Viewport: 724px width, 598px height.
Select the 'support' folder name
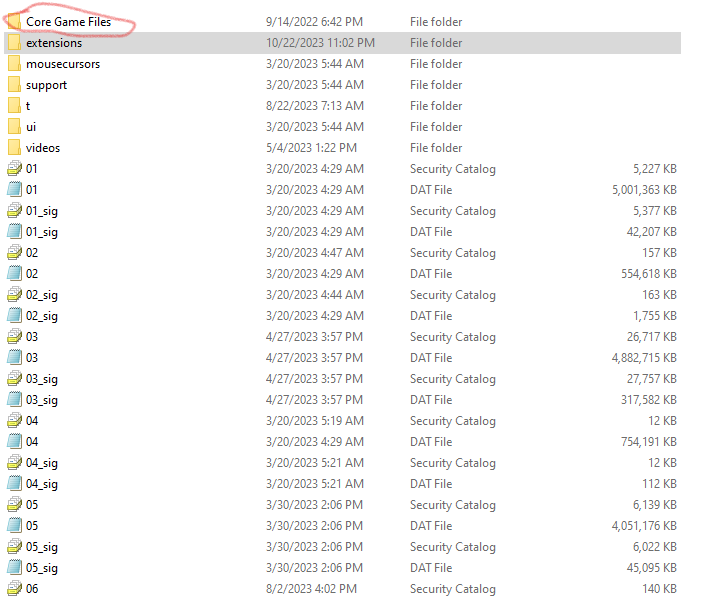pos(46,85)
